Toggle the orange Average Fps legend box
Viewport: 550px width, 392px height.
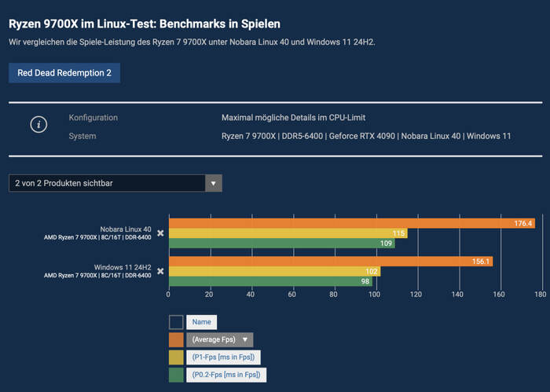click(176, 339)
